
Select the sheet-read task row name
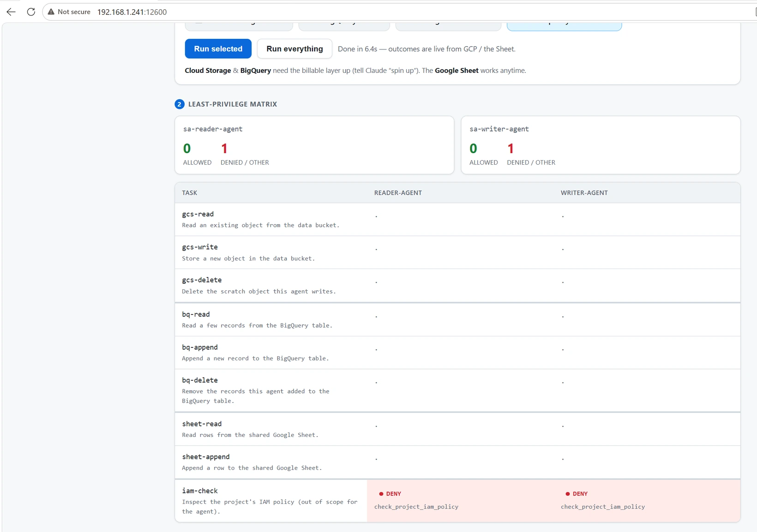click(202, 424)
